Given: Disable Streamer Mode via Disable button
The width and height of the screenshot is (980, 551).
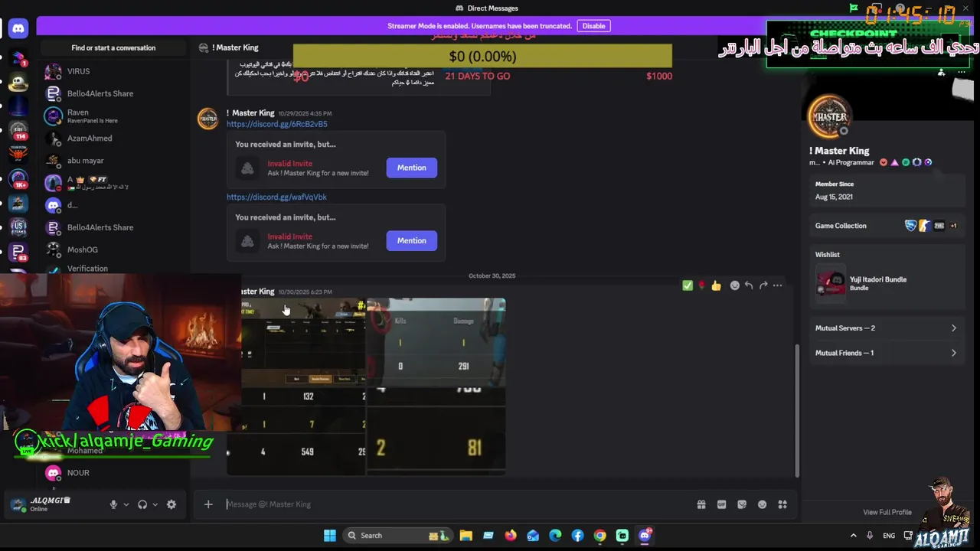Looking at the screenshot, I should [593, 26].
